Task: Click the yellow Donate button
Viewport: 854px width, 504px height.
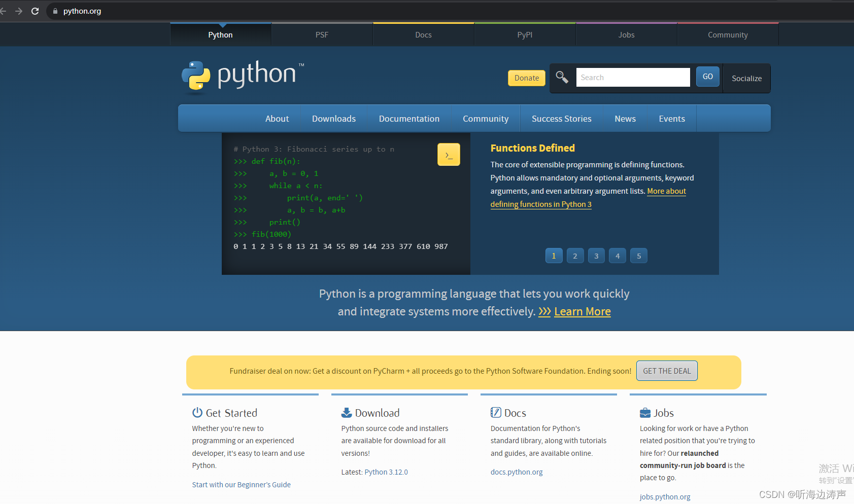Action: (x=527, y=78)
